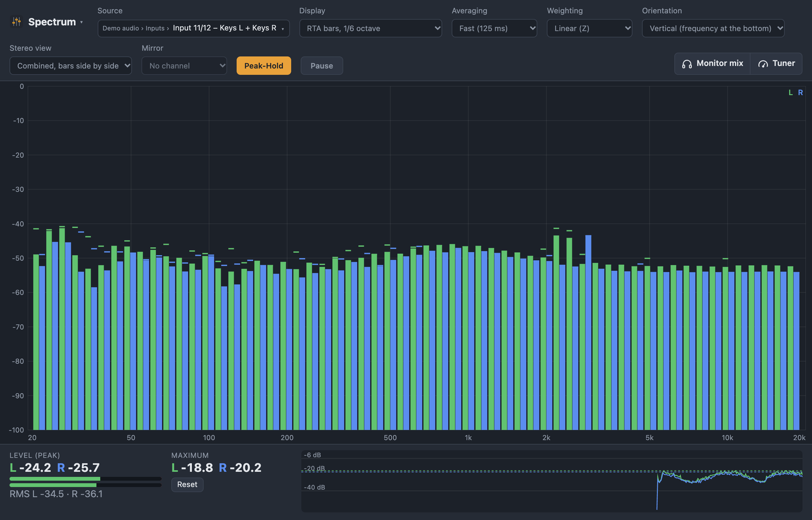Click the -40 dB axis label
Image resolution: width=812 pixels, height=520 pixels.
click(x=18, y=224)
